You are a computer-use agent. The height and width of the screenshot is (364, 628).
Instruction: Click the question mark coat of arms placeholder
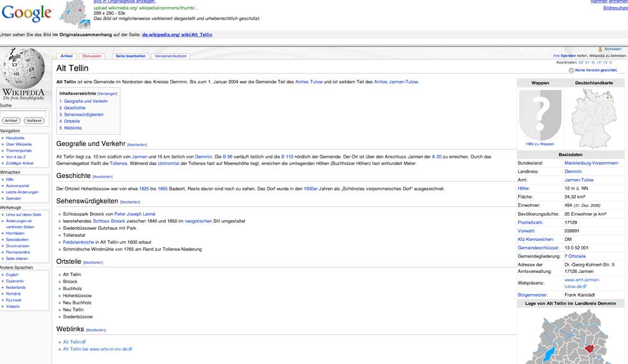540,114
